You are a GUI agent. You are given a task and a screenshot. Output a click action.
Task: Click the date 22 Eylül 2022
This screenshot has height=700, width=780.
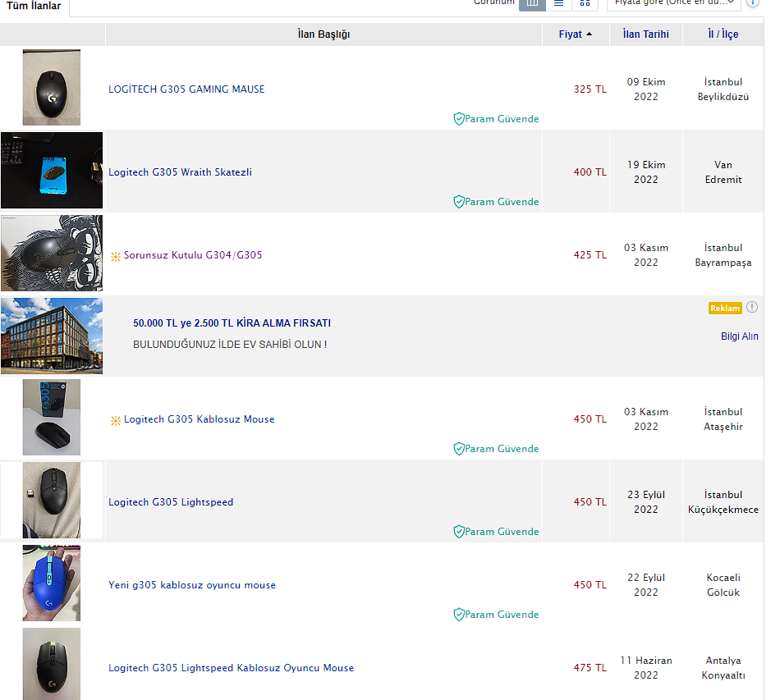[645, 585]
